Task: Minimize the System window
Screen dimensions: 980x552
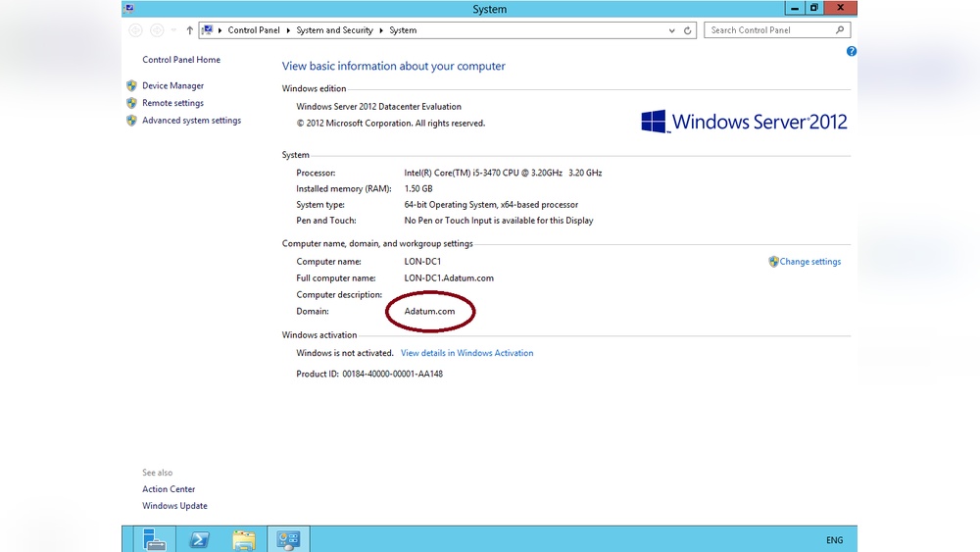Action: pos(795,8)
